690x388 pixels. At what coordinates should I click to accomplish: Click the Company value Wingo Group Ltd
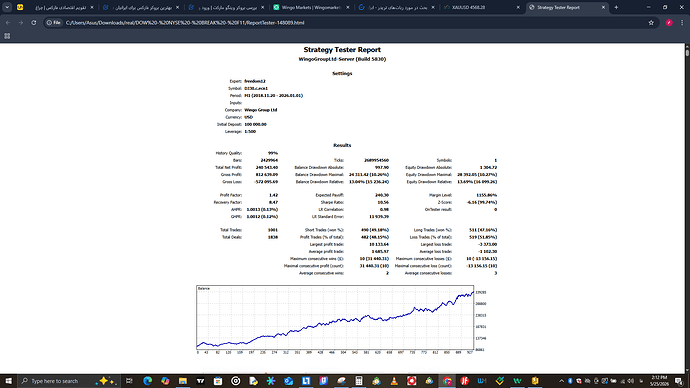(x=261, y=110)
